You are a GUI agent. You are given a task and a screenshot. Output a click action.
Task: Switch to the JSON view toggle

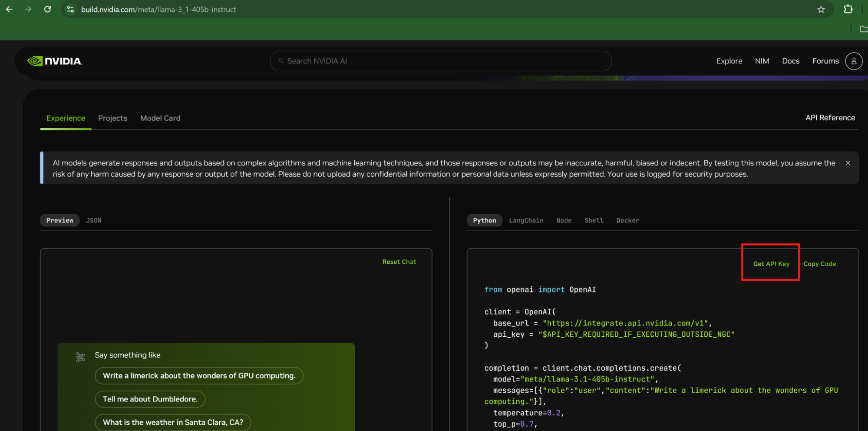[93, 220]
